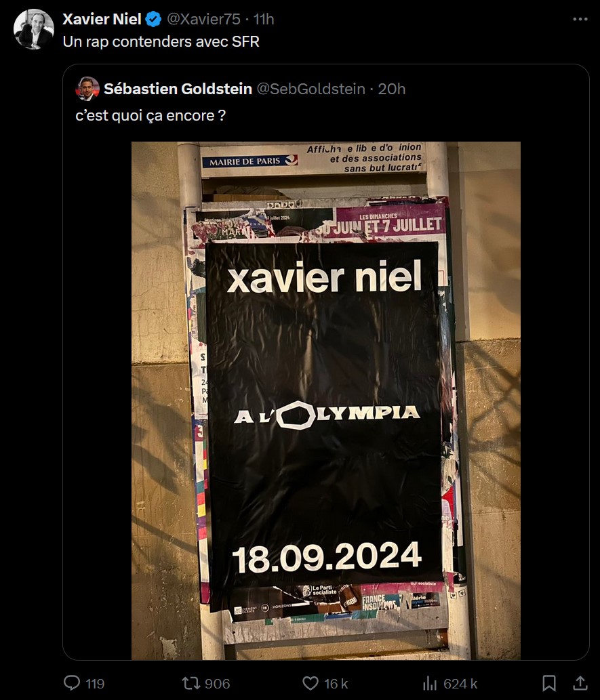
Task: Open the three-dot more options menu
Action: coord(580,19)
